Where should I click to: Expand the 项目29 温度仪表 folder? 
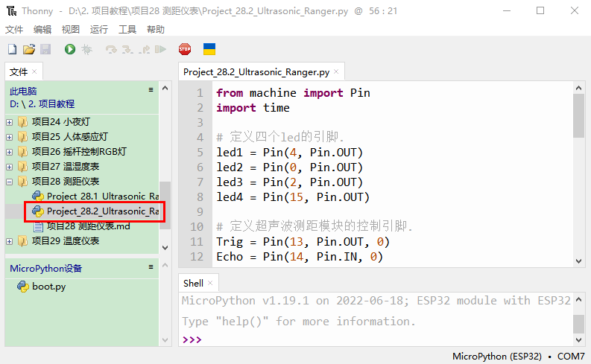[x=10, y=241]
